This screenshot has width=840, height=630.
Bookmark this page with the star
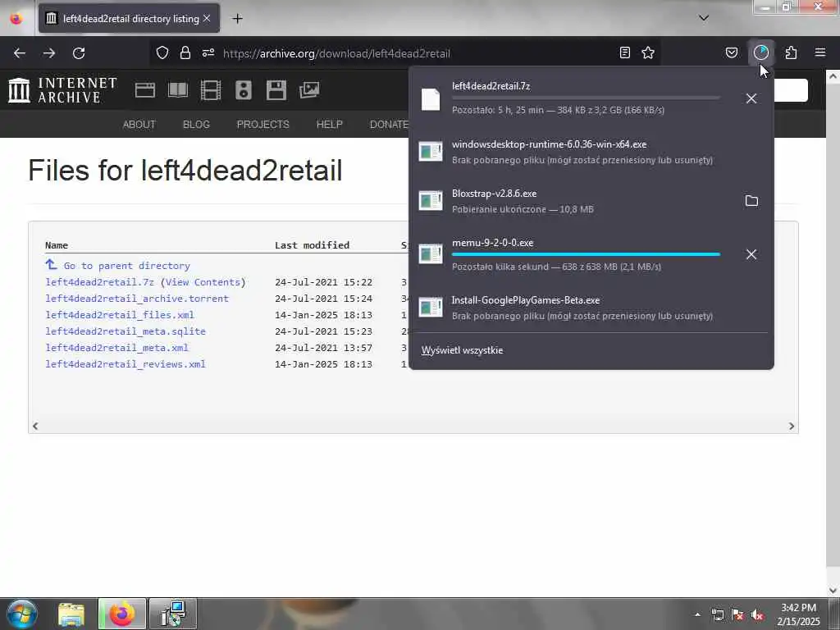(x=648, y=52)
